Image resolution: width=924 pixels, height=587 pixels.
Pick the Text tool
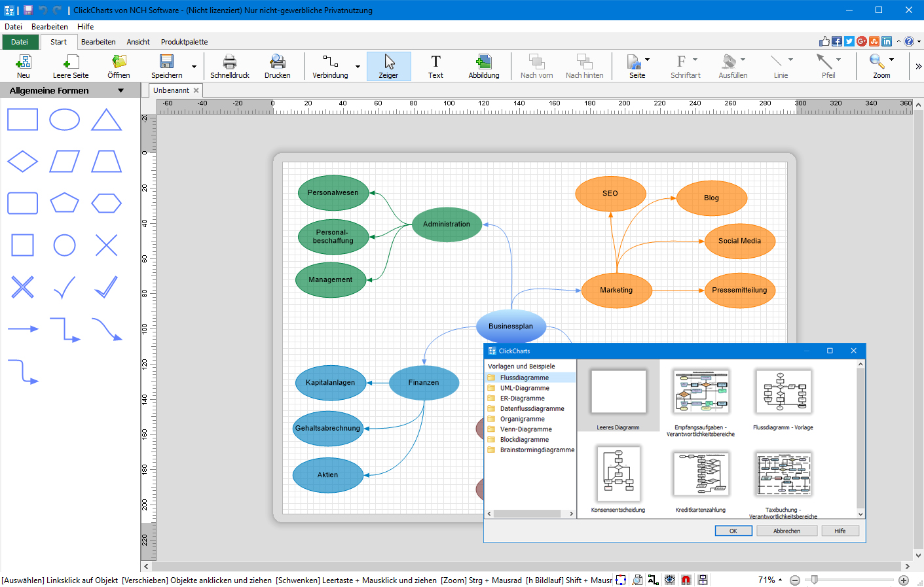tap(436, 67)
